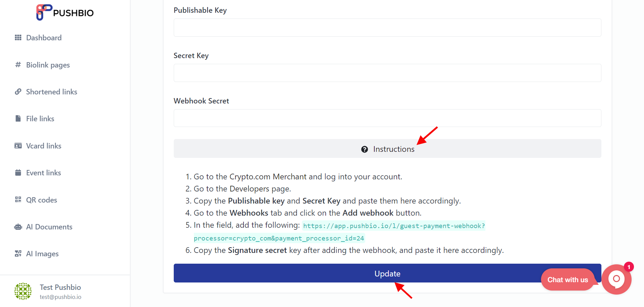This screenshot has width=644, height=307.
Task: Go to Shortened links page
Action: [x=52, y=92]
